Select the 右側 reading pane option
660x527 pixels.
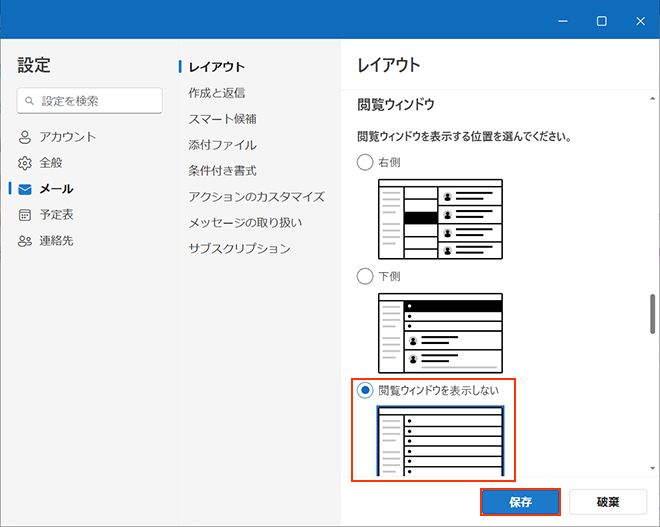click(365, 162)
